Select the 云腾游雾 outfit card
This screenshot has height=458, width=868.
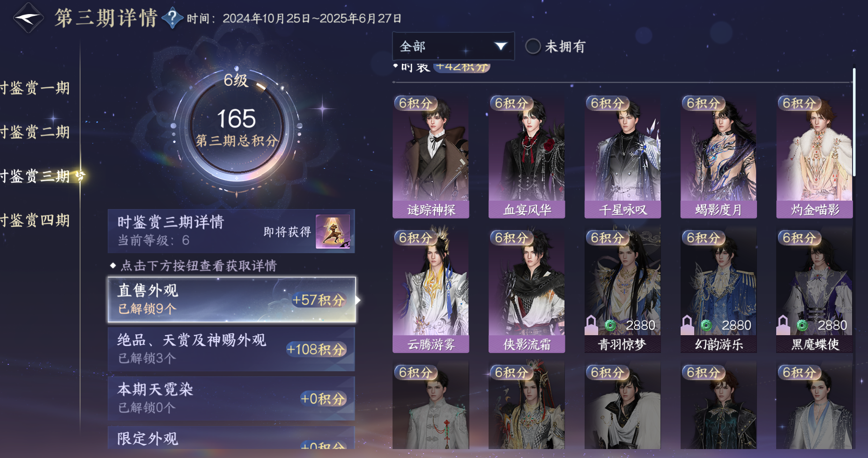coord(430,291)
